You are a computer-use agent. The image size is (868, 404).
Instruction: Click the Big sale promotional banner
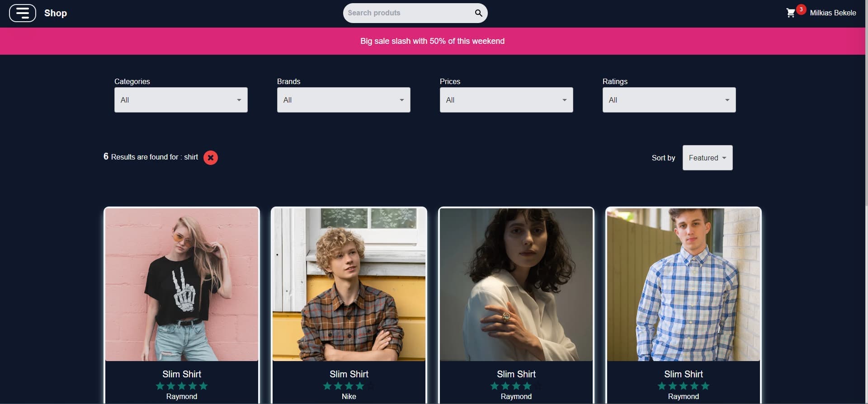(433, 41)
